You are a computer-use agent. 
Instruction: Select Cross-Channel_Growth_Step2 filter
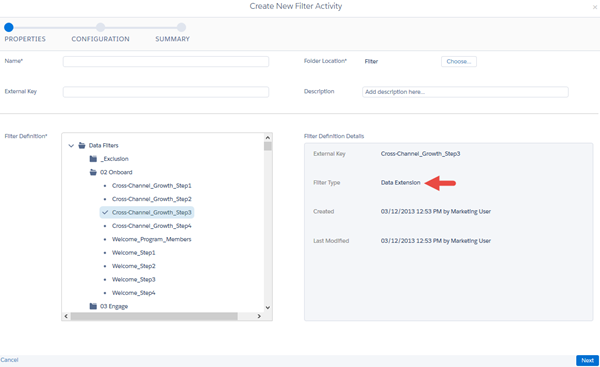click(x=152, y=199)
